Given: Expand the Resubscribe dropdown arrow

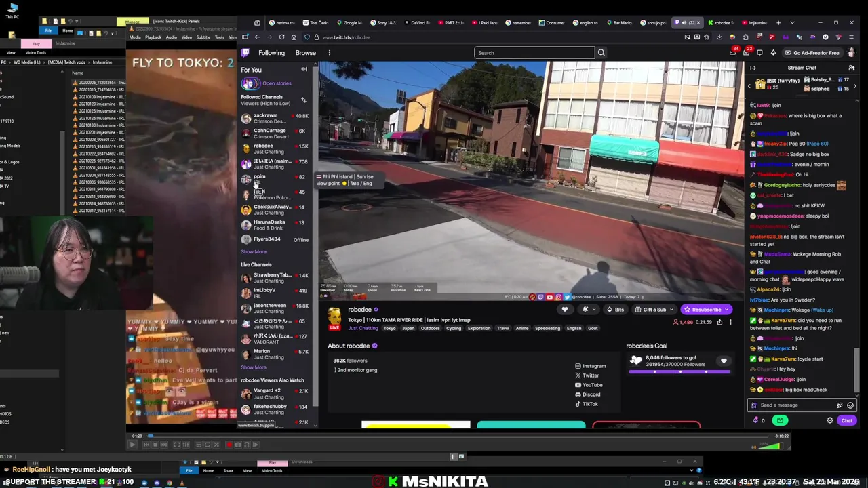Looking at the screenshot, I should pyautogui.click(x=727, y=310).
